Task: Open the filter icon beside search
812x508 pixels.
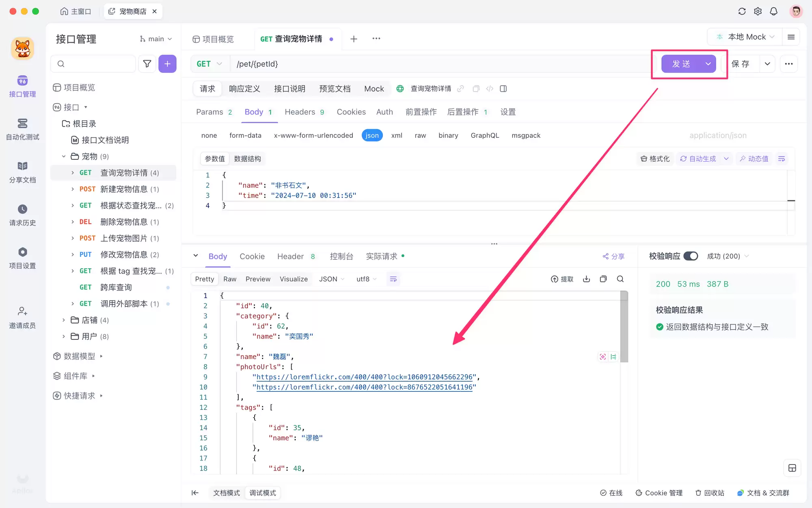Action: point(147,64)
